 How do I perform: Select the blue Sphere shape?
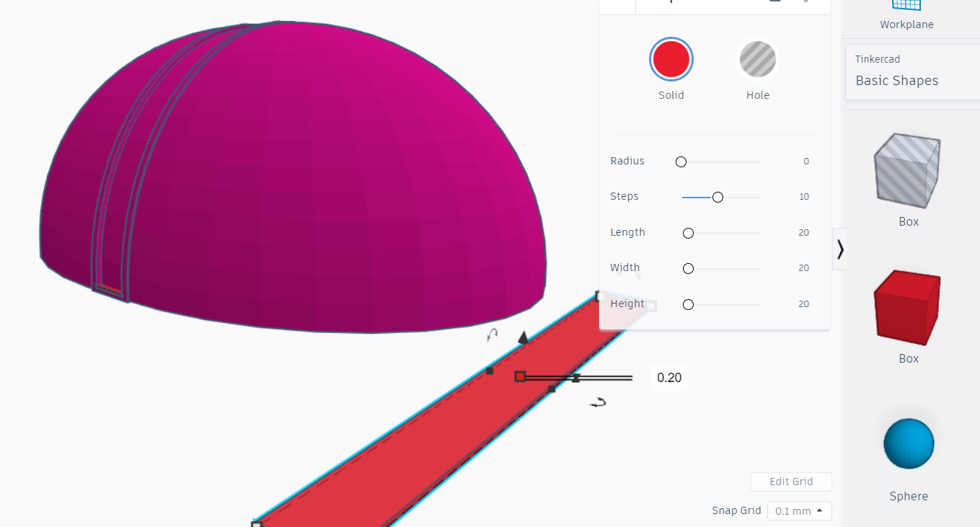(x=907, y=443)
